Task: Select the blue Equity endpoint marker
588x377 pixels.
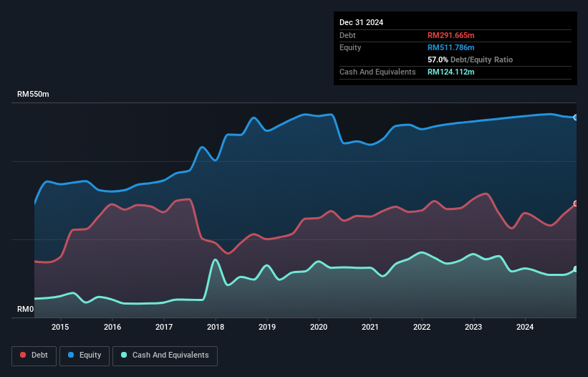Action: (x=576, y=118)
